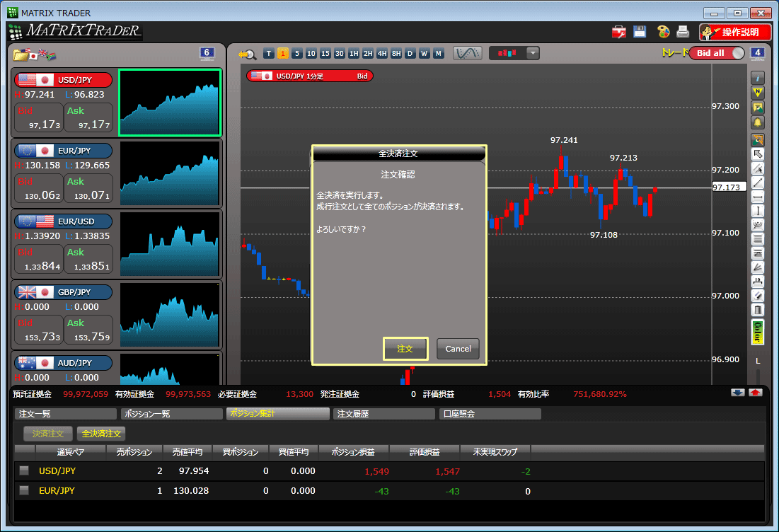Click the USD/JPY Bid 97.173 price
779x532 pixels.
[x=39, y=117]
